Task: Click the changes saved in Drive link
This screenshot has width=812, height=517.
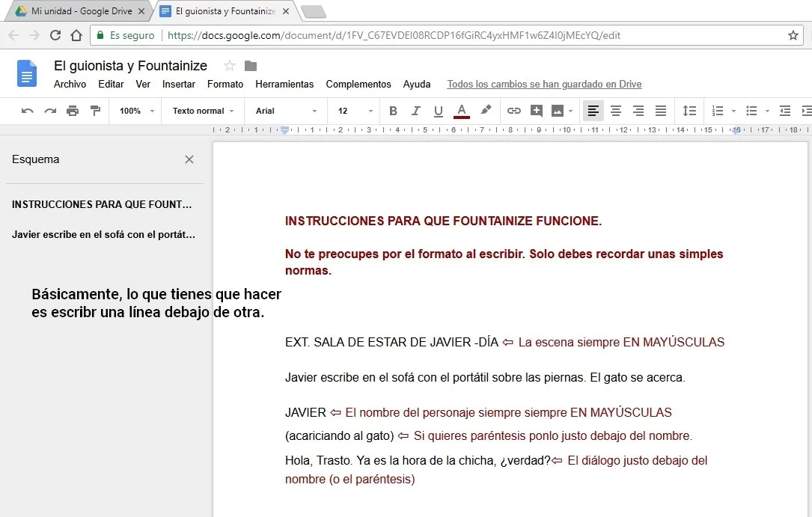Action: [x=544, y=84]
